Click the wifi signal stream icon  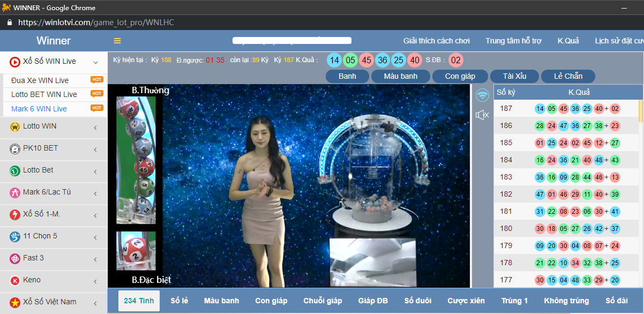coord(483,95)
